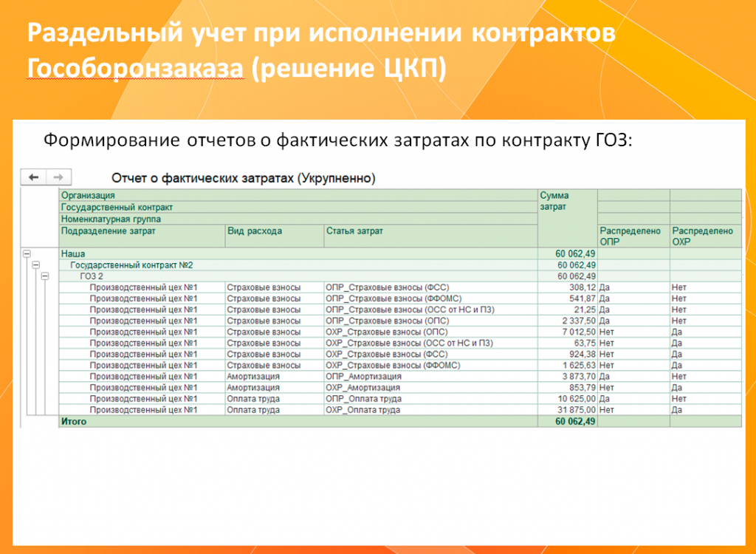Select cell 'ОПР_Оплата труда'
Screen dimensions: 756x554
[x=430, y=399]
